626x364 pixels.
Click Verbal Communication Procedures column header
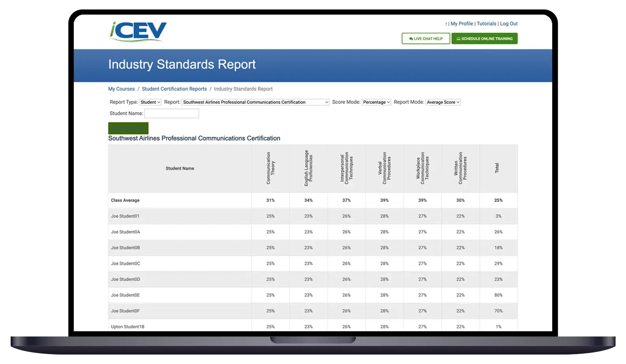(384, 168)
